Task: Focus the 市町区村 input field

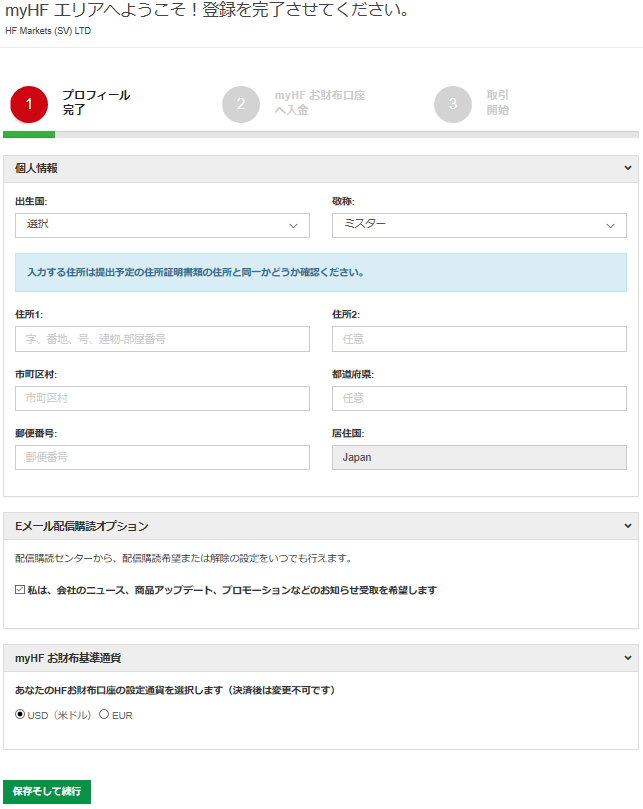Action: tap(162, 398)
